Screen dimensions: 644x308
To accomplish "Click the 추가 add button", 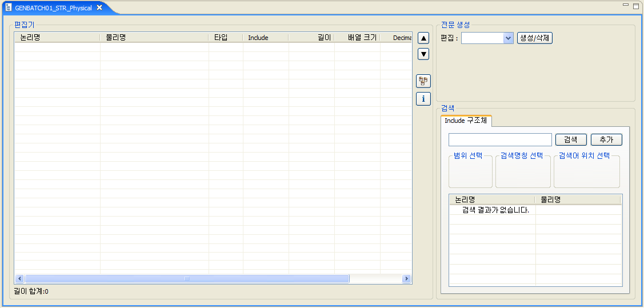I will [606, 139].
